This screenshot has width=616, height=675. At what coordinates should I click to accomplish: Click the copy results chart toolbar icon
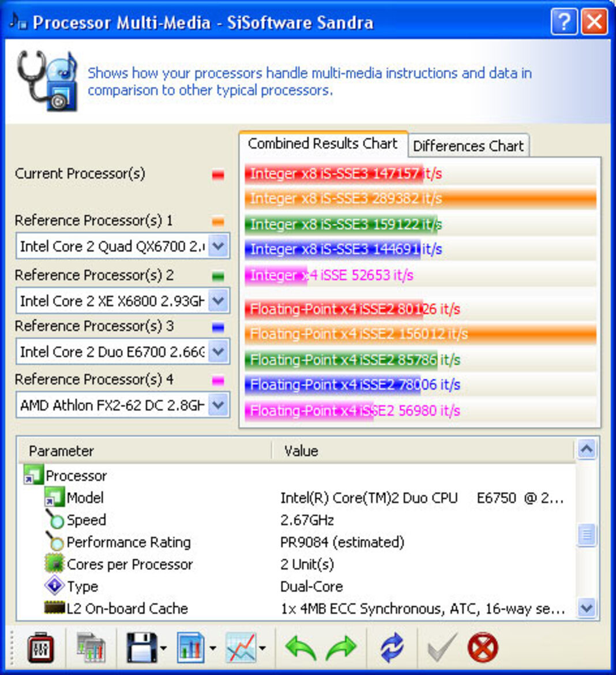pyautogui.click(x=91, y=647)
